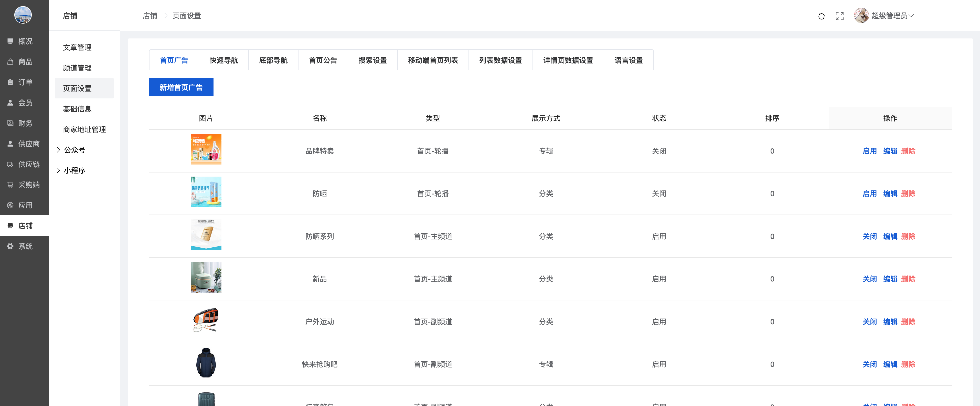Image resolution: width=980 pixels, height=406 pixels.
Task: Enable the 防晒 ad via 启用
Action: 869,194
